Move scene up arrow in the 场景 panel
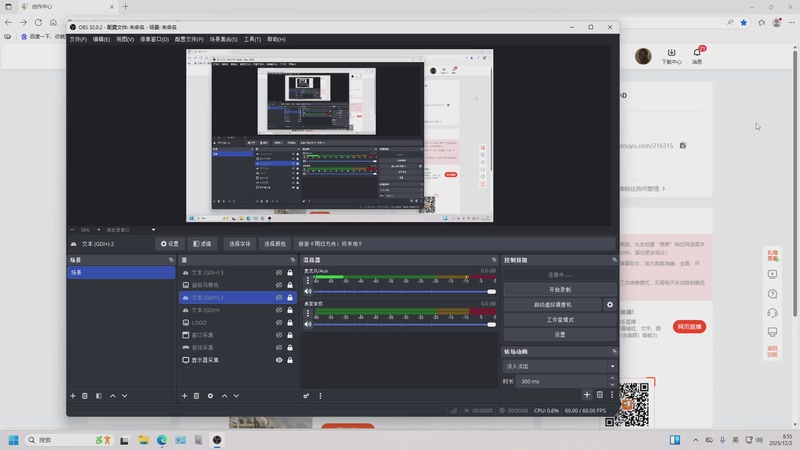The image size is (800, 450). point(113,396)
